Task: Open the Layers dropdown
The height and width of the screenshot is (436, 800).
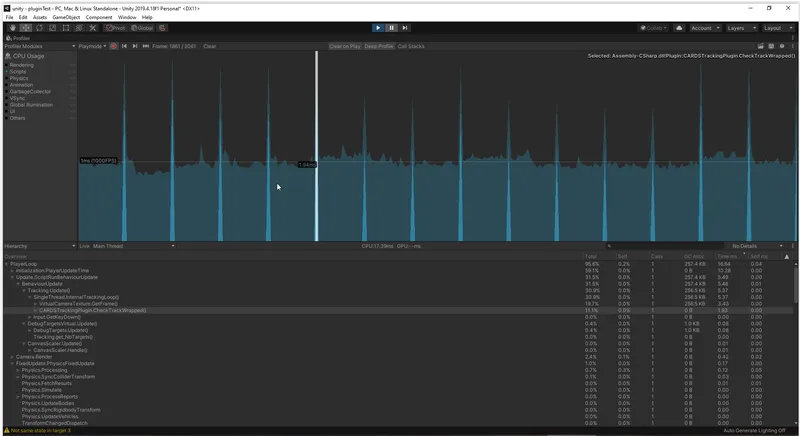Action: point(741,28)
